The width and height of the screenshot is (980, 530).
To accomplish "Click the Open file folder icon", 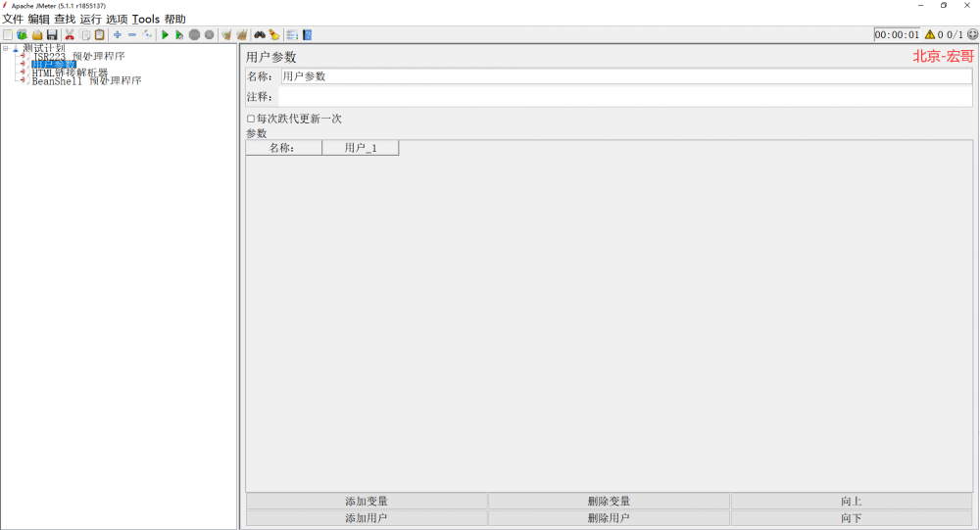I will tap(37, 35).
